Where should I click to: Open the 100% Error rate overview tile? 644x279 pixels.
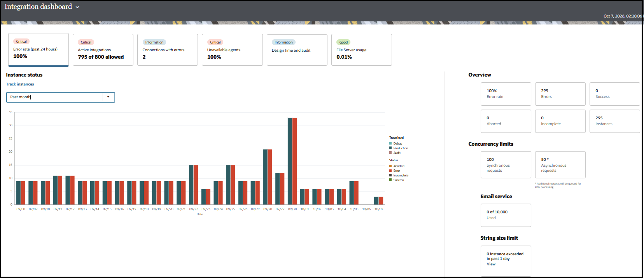[x=506, y=94]
